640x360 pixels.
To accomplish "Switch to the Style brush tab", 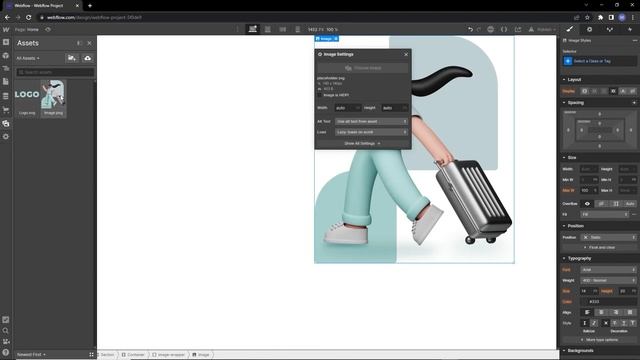I will (x=570, y=29).
